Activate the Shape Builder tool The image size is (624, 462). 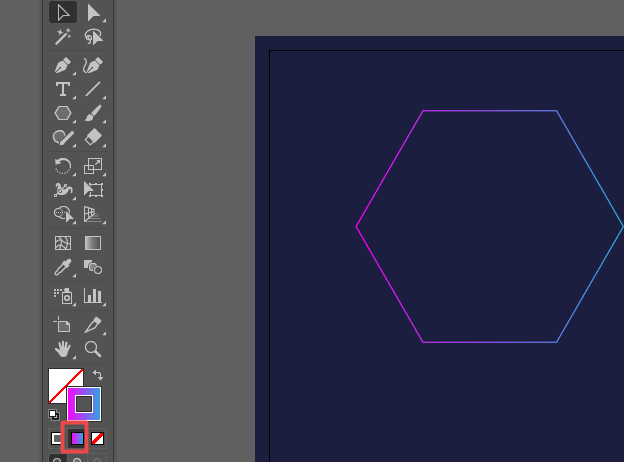[63, 214]
